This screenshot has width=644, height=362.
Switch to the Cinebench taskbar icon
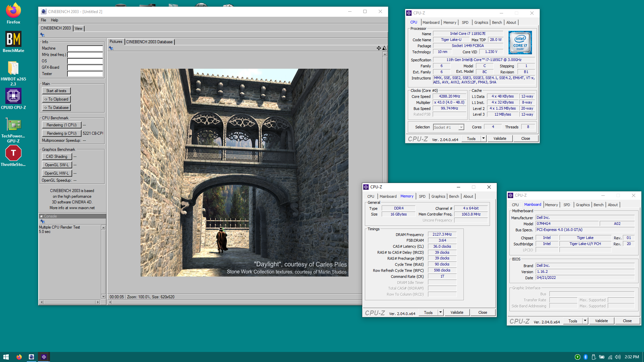31,357
